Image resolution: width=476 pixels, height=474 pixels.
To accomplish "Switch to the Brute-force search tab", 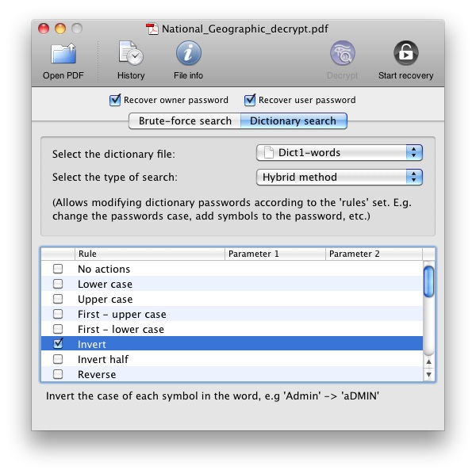I will tap(185, 121).
